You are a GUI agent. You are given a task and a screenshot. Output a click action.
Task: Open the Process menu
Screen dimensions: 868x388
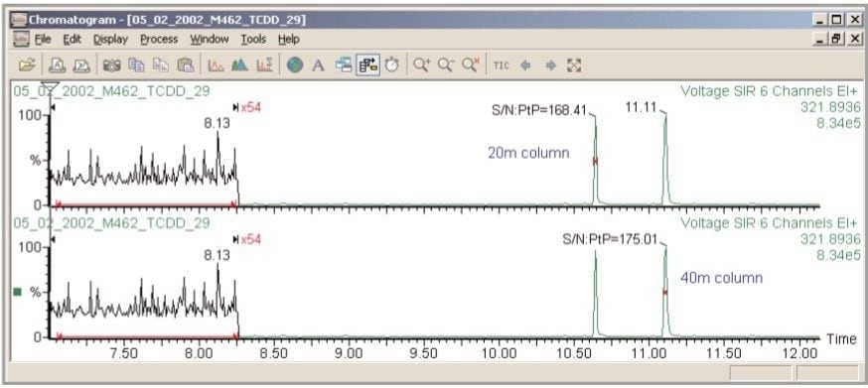(x=159, y=40)
